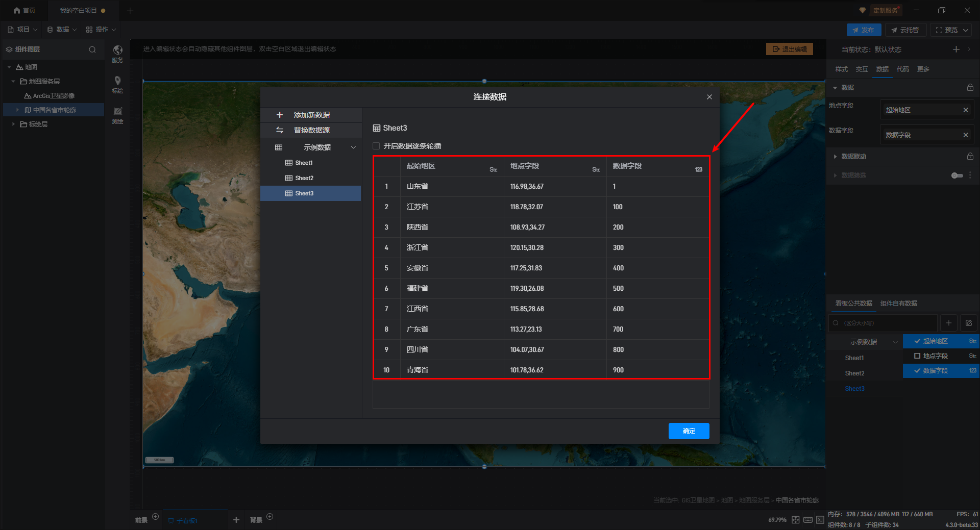This screenshot has height=530, width=980.
Task: Toggle the 数据筛选 switch
Action: click(x=957, y=175)
